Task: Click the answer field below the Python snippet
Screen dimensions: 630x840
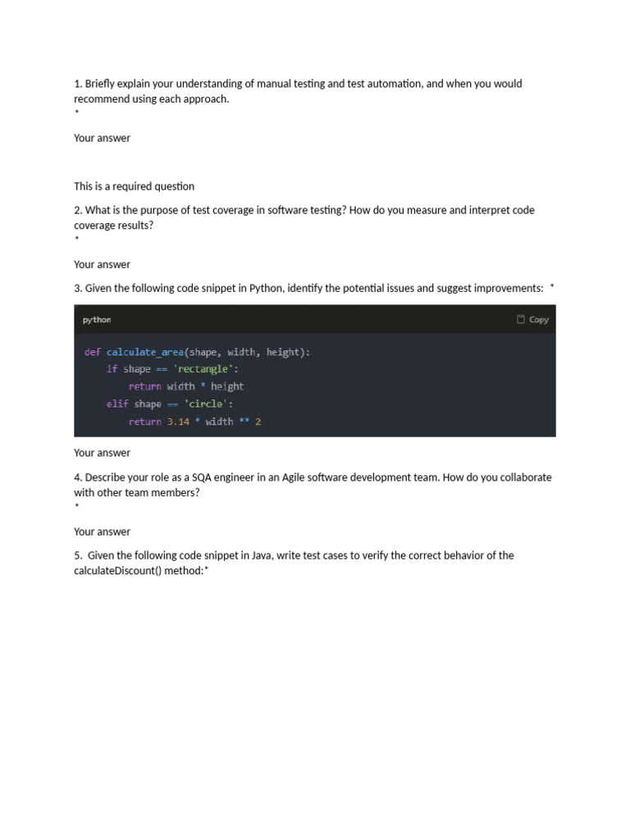Action: [x=102, y=453]
